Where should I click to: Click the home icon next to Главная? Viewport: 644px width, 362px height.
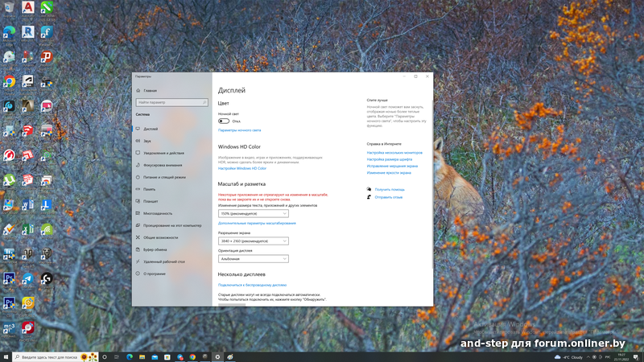coord(138,90)
